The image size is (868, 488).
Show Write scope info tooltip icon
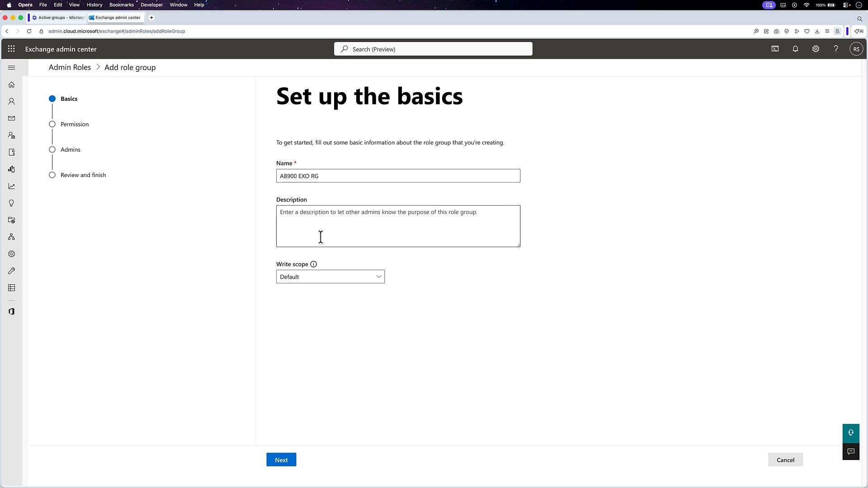pos(313,264)
